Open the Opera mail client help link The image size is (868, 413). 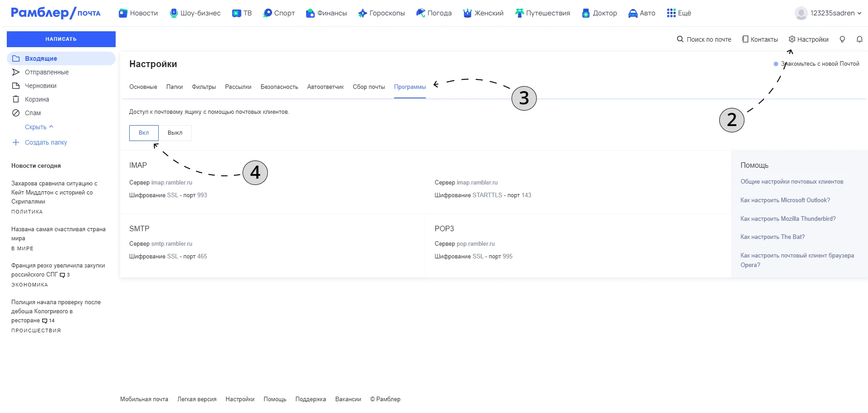point(797,260)
